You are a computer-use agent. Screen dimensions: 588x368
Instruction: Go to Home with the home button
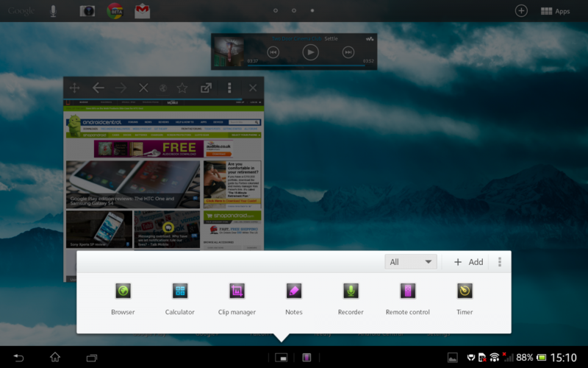[x=55, y=357]
